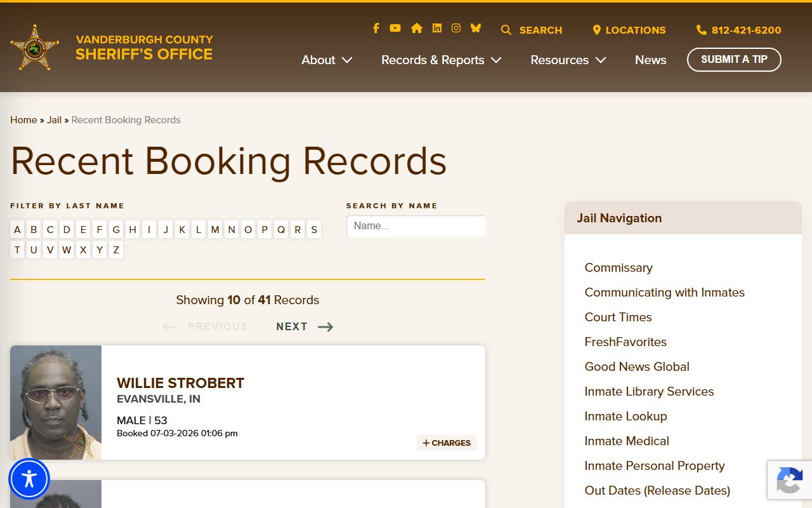812x508 pixels.
Task: Open the home-shaped social icon
Action: coord(417,28)
